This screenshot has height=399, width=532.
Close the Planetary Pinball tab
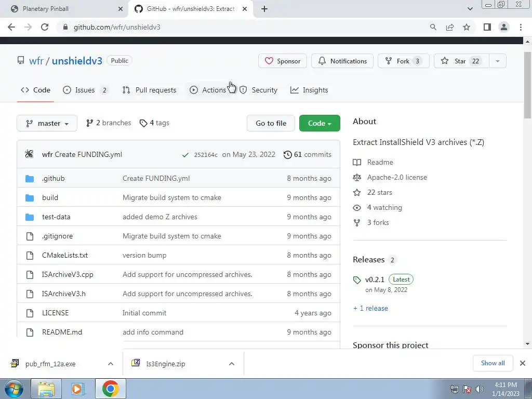121,9
